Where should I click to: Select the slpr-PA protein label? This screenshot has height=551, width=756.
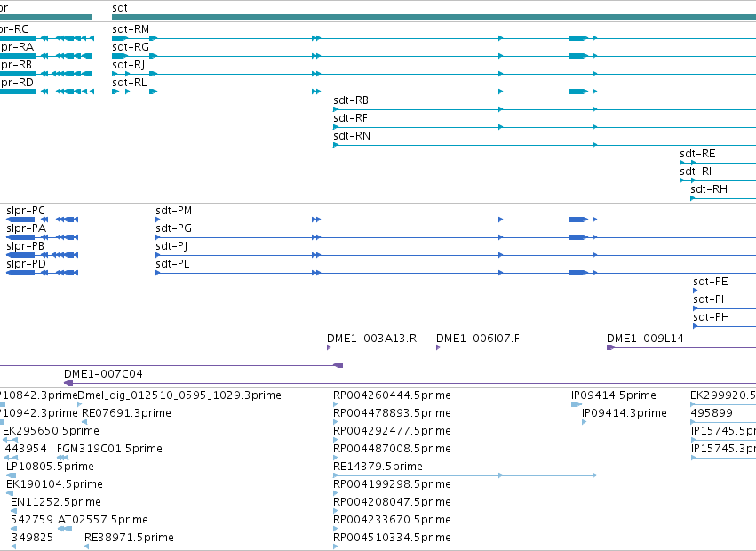(26, 228)
